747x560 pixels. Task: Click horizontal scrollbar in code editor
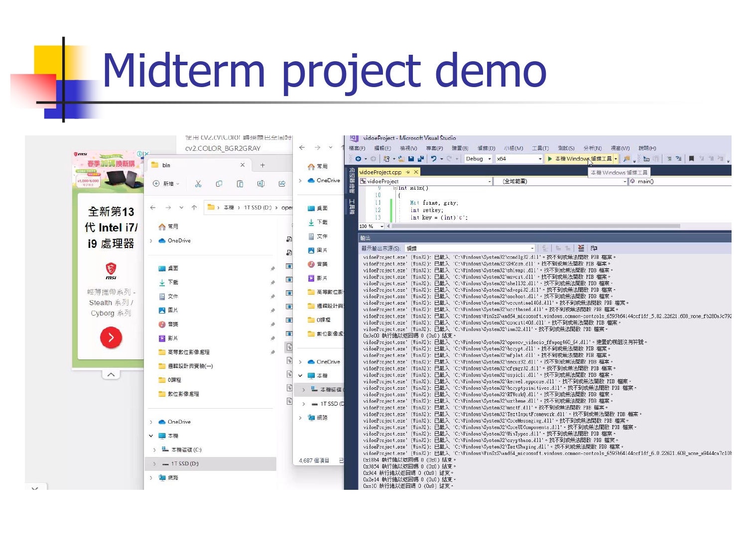(x=536, y=226)
